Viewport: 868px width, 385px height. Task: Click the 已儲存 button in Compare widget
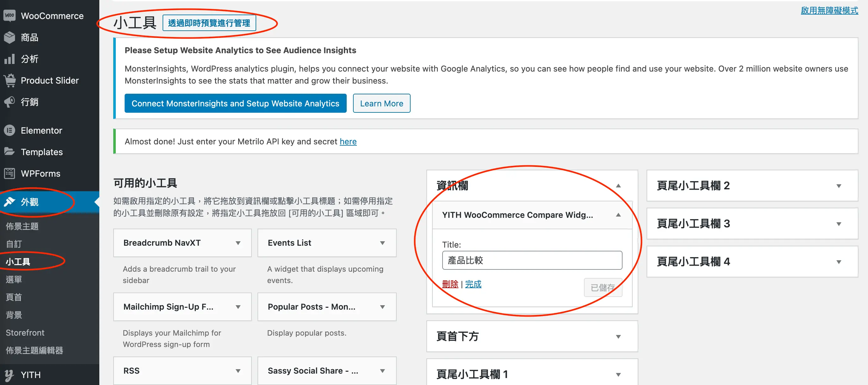coord(603,287)
